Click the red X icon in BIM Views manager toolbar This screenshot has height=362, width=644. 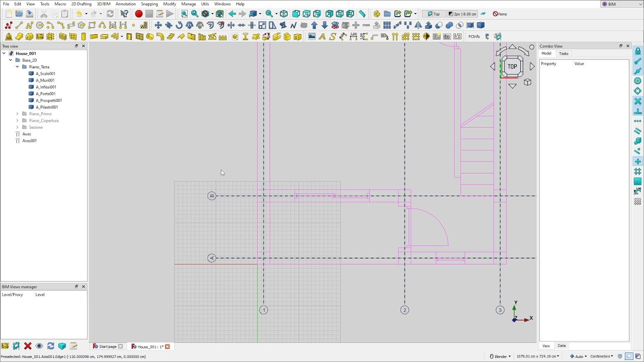pyautogui.click(x=28, y=346)
